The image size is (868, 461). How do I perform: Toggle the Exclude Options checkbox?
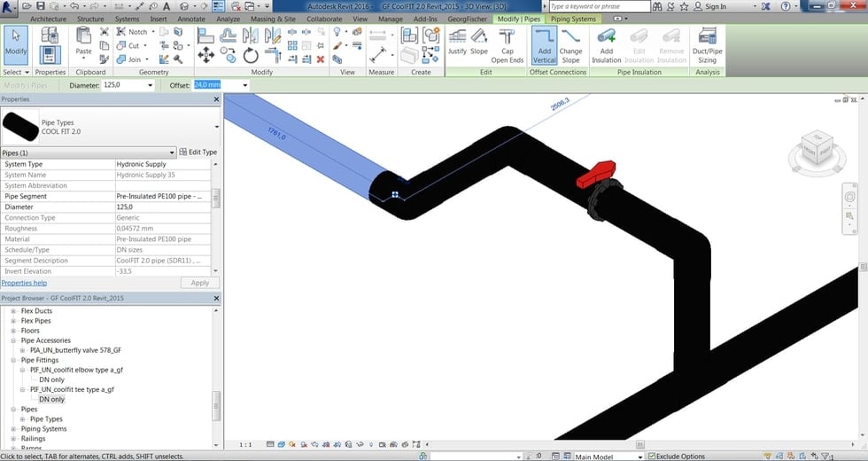(652, 457)
